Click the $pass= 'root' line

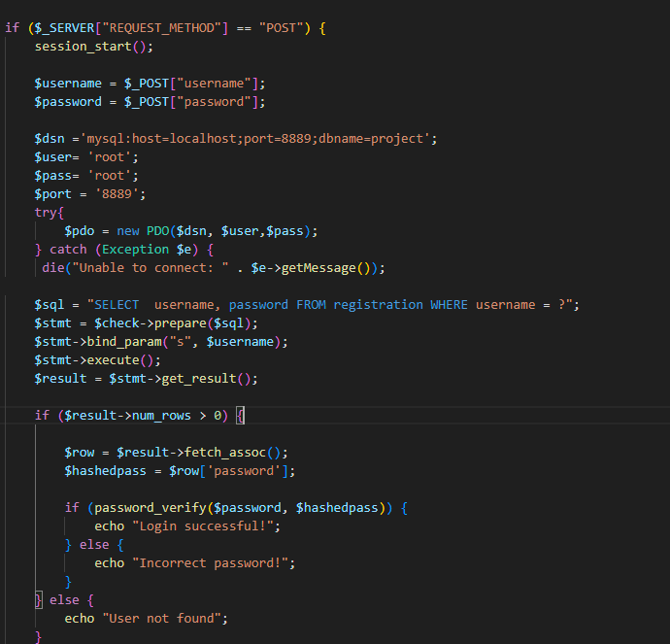click(86, 175)
